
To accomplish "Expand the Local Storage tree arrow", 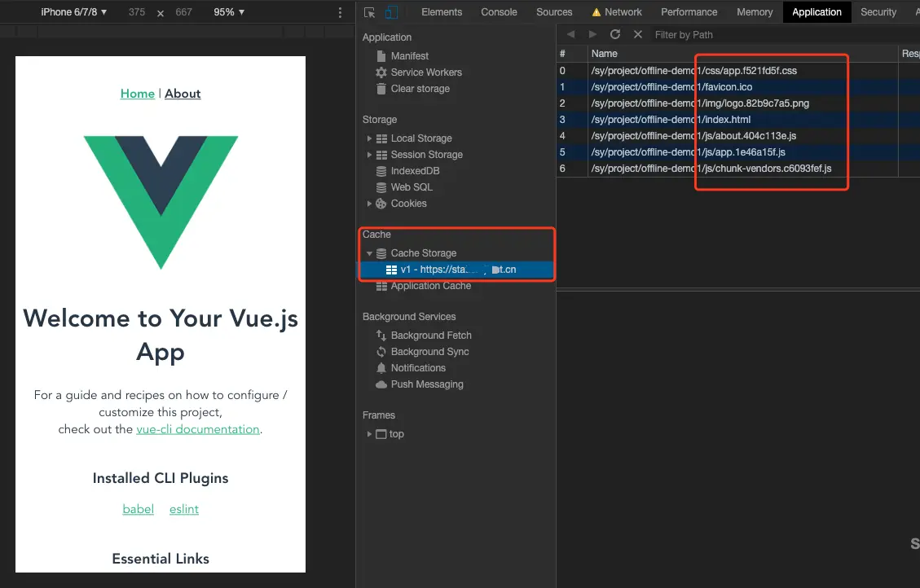I will click(x=369, y=138).
